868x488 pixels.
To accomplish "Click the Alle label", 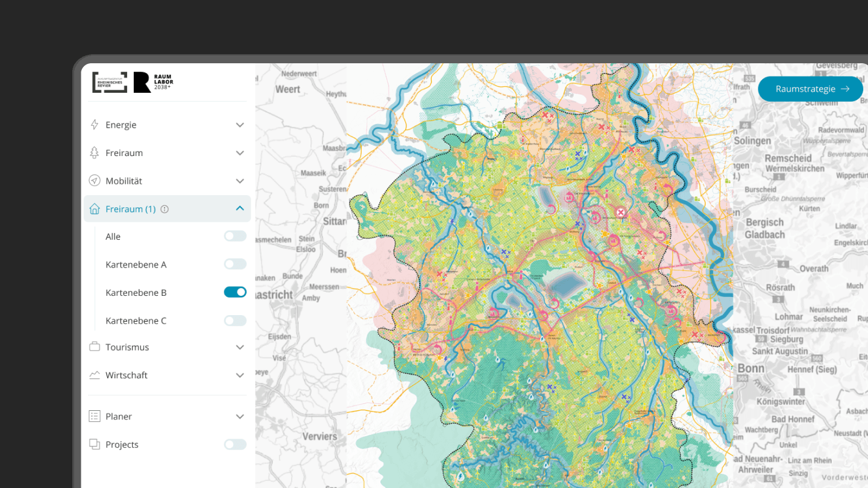I will pos(113,236).
